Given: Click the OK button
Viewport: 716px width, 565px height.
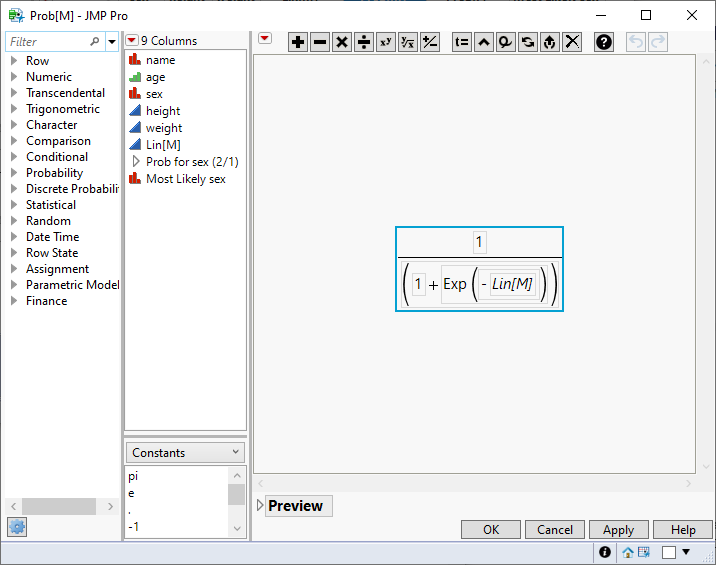Looking at the screenshot, I should 491,530.
